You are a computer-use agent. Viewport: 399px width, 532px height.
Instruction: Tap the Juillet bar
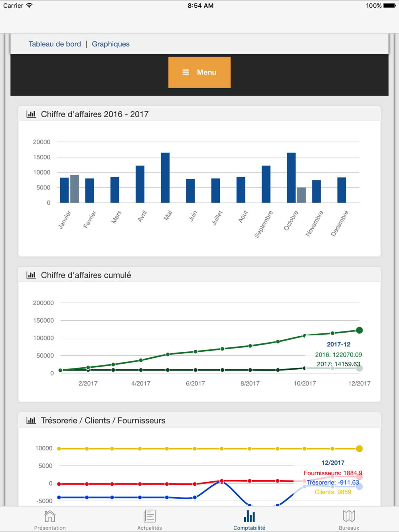pos(215,191)
